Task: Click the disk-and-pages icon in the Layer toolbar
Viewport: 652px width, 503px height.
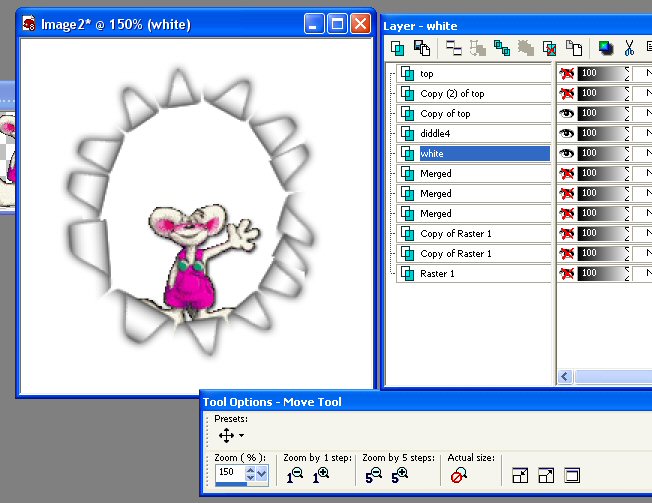Action: 422,48
